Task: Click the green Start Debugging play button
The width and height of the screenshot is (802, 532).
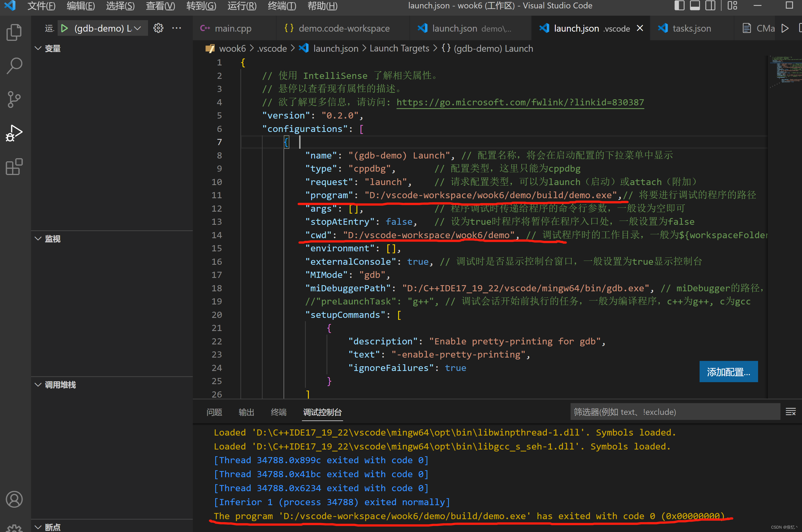Action: coord(64,29)
